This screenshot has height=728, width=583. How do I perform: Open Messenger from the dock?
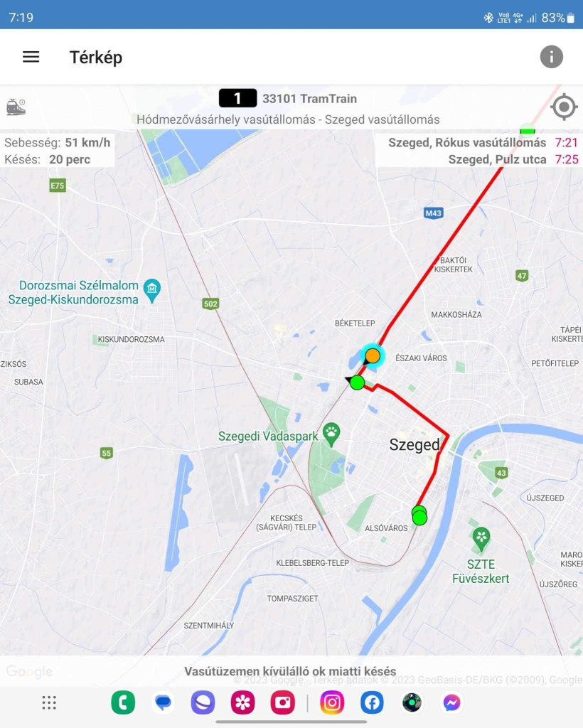tap(451, 702)
